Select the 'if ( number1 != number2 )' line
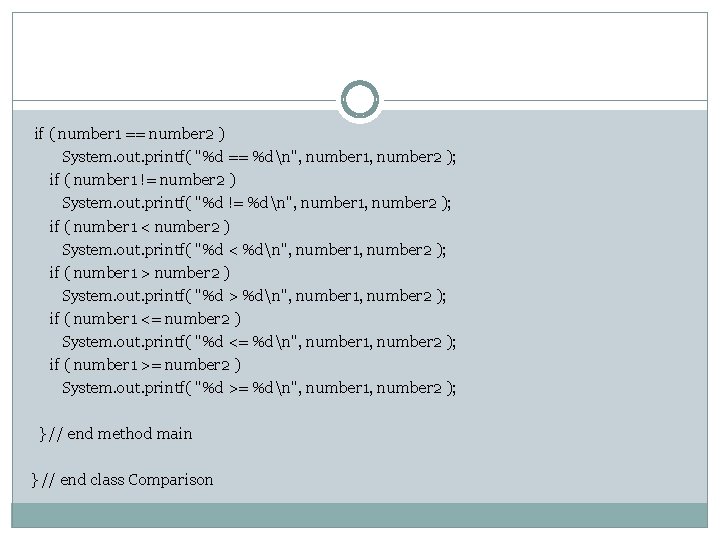 point(142,180)
